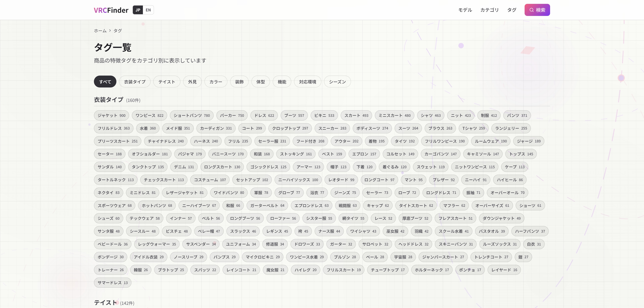Click the magnifier search button
The image size is (644, 308).
click(537, 10)
